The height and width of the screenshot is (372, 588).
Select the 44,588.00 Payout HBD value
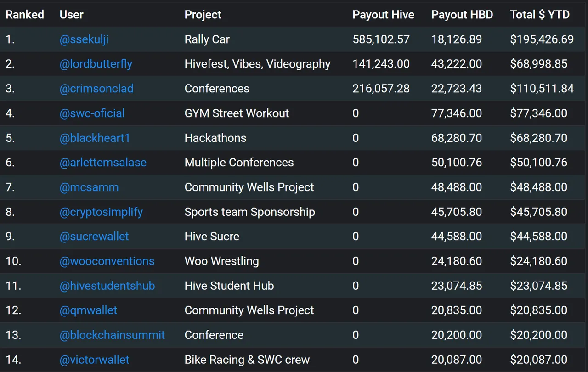click(x=457, y=237)
